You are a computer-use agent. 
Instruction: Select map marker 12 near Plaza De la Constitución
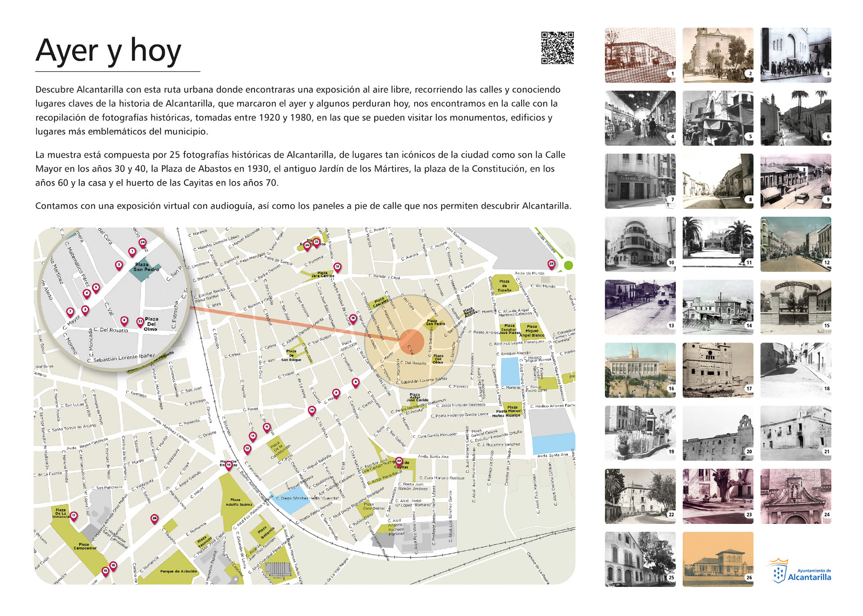[x=247, y=449]
